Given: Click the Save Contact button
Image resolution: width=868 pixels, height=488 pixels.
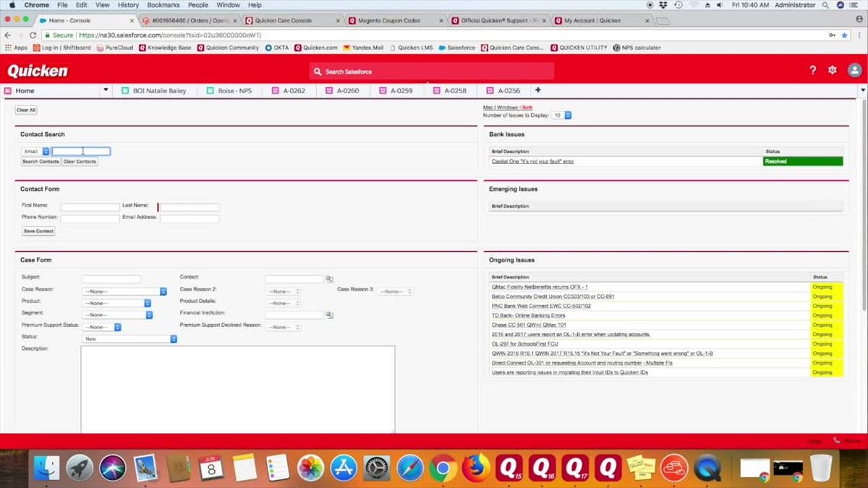Looking at the screenshot, I should coord(39,231).
